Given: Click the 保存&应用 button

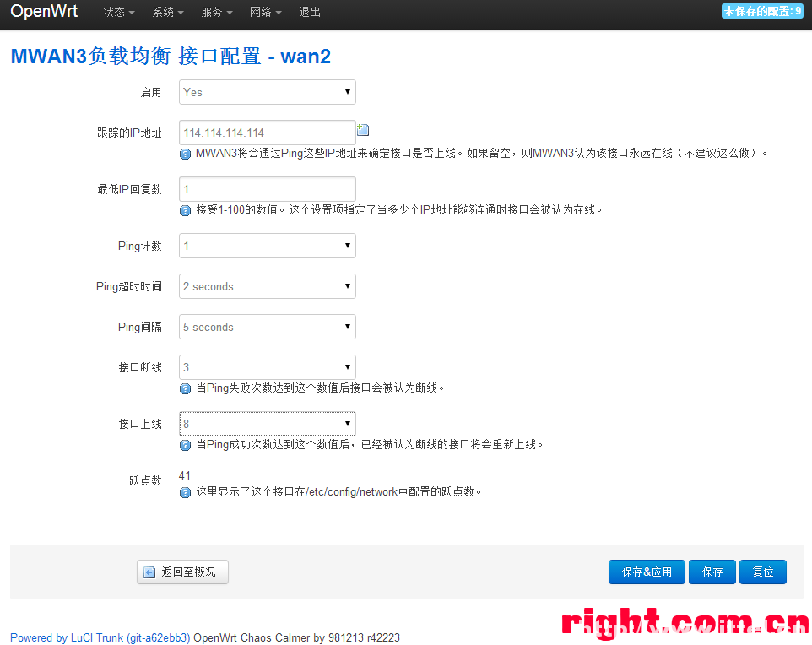Looking at the screenshot, I should point(647,572).
